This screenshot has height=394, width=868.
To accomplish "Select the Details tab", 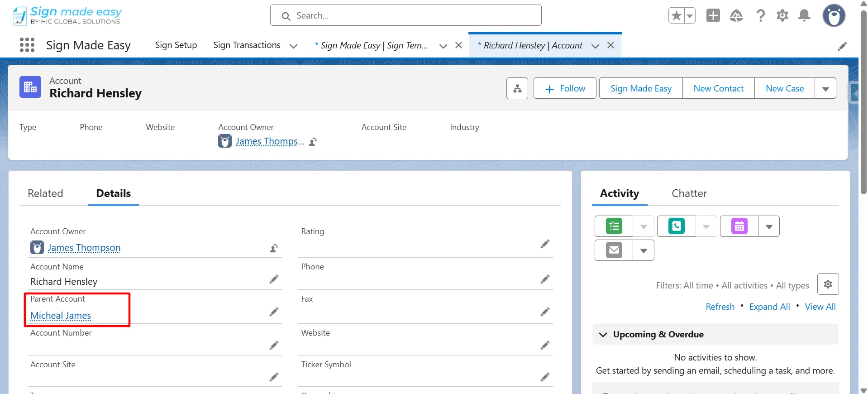I will click(x=113, y=193).
